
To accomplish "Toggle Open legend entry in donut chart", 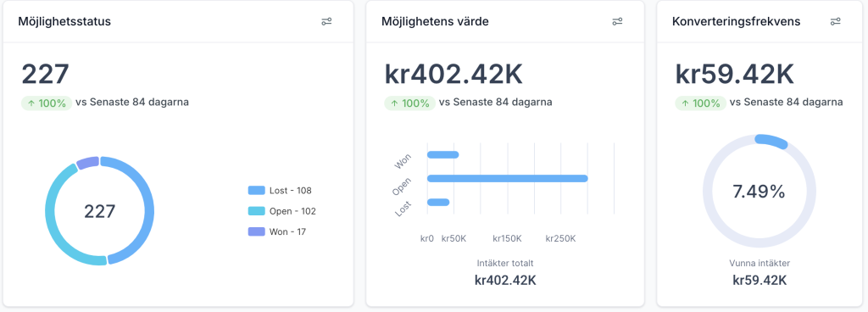I will click(x=282, y=211).
